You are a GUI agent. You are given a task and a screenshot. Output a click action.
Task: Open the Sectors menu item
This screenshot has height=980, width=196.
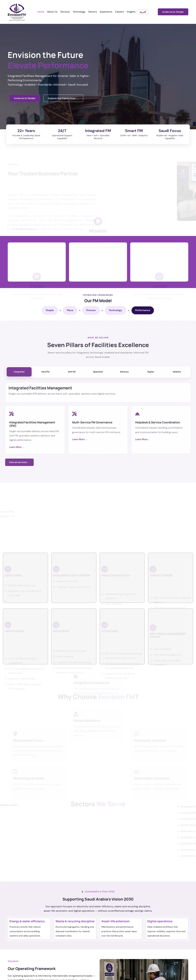pos(92,12)
